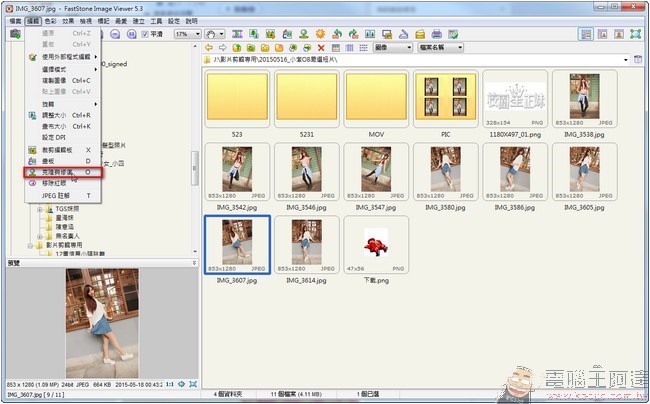Switch to the list view style icon
The width and height of the screenshot is (650, 404).
click(364, 48)
